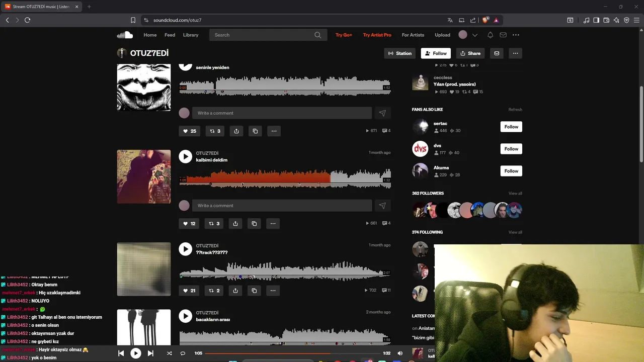This screenshot has width=644, height=362.
Task: Like ??track??3??? with 21 likes
Action: point(189,290)
